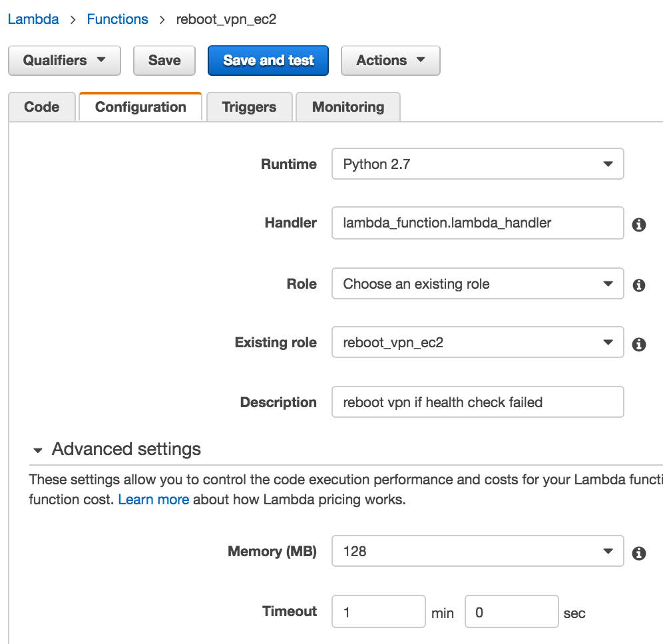The image size is (663, 644).
Task: Switch to the Code tab
Action: pyautogui.click(x=41, y=107)
